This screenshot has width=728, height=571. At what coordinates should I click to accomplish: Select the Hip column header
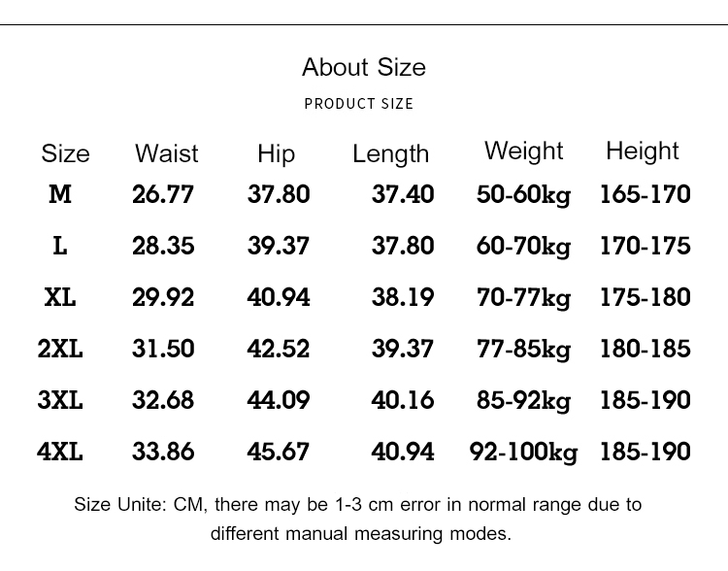276,153
